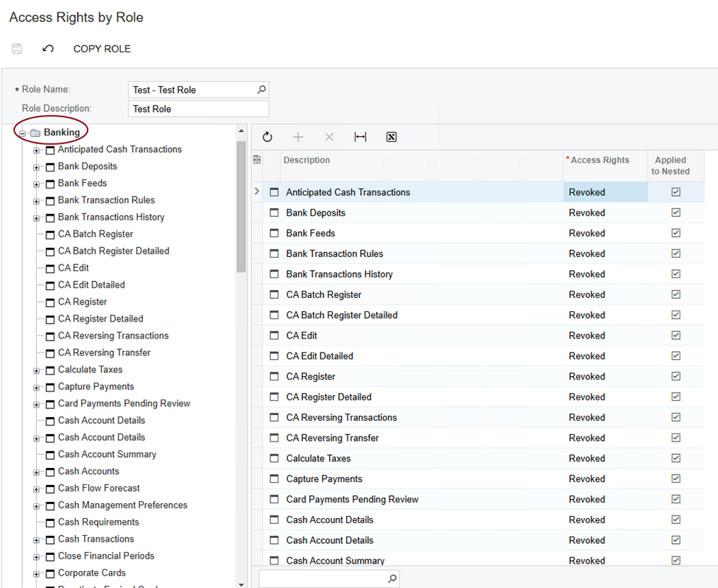This screenshot has height=588, width=718.
Task: Click the Add row plus icon
Action: point(298,137)
